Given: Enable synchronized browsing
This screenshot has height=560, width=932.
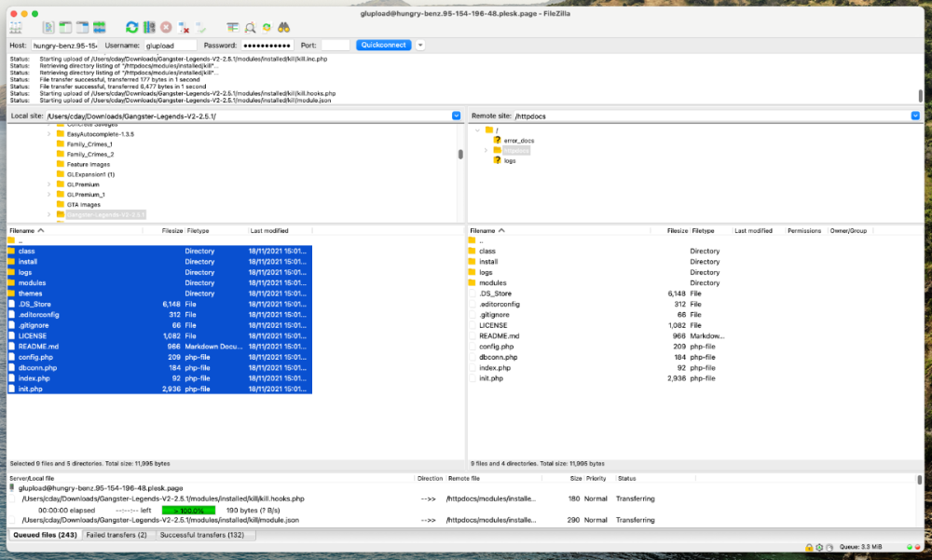Looking at the screenshot, I should pos(267,26).
